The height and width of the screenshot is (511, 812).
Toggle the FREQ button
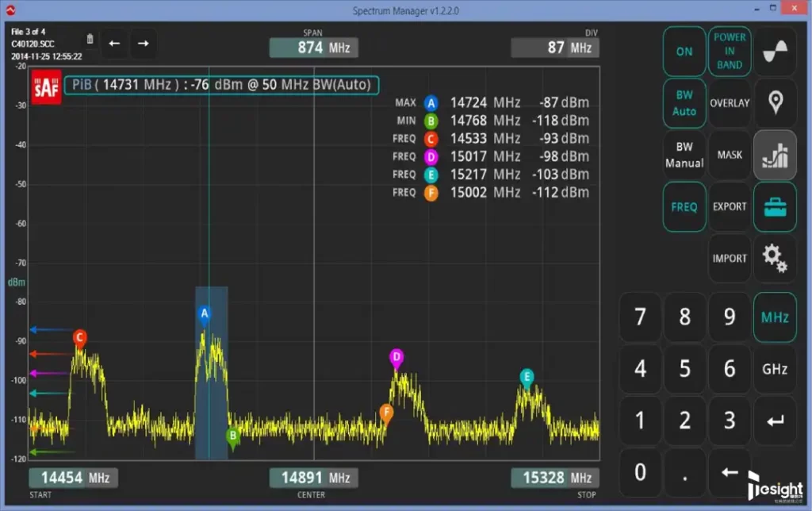(x=684, y=207)
